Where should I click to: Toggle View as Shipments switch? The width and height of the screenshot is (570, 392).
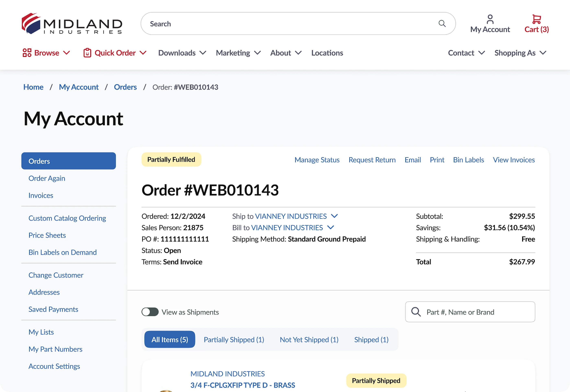click(150, 312)
